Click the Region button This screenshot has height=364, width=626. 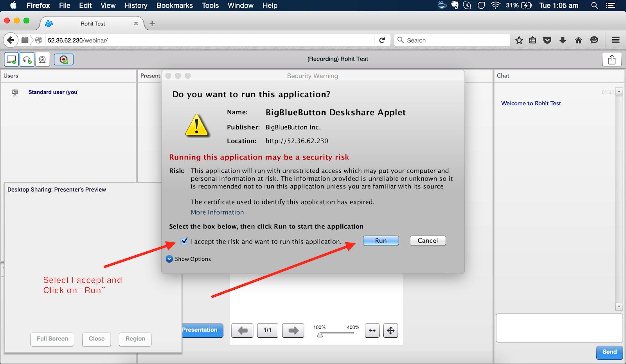pos(135,339)
